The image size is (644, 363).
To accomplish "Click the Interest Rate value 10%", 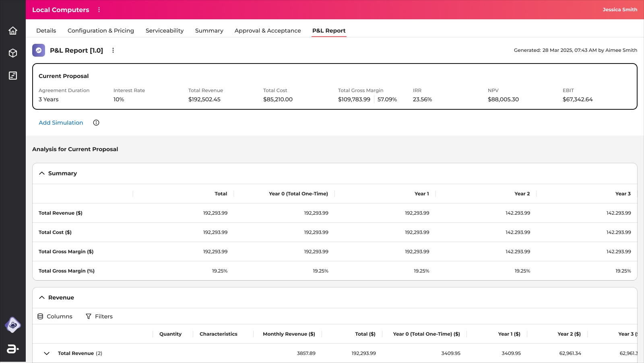I will 119,99.
